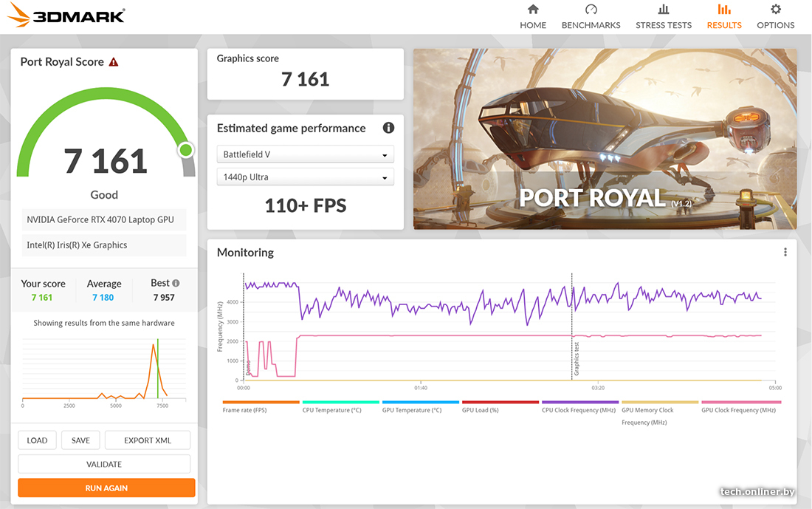The image size is (812, 509).
Task: Click the Validate button
Action: tap(104, 464)
